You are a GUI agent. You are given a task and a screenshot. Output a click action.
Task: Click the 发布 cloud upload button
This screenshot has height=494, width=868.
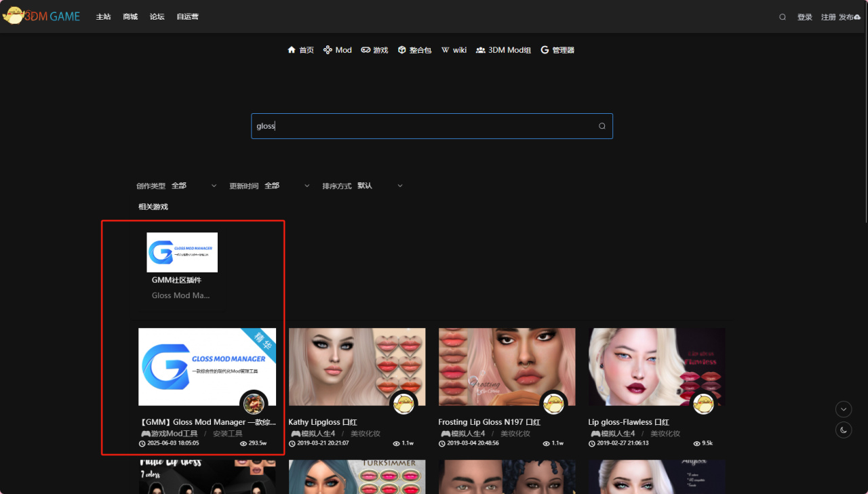849,17
